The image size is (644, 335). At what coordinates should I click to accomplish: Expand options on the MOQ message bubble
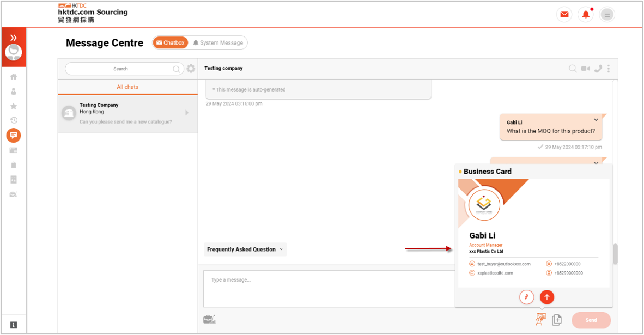(x=596, y=120)
